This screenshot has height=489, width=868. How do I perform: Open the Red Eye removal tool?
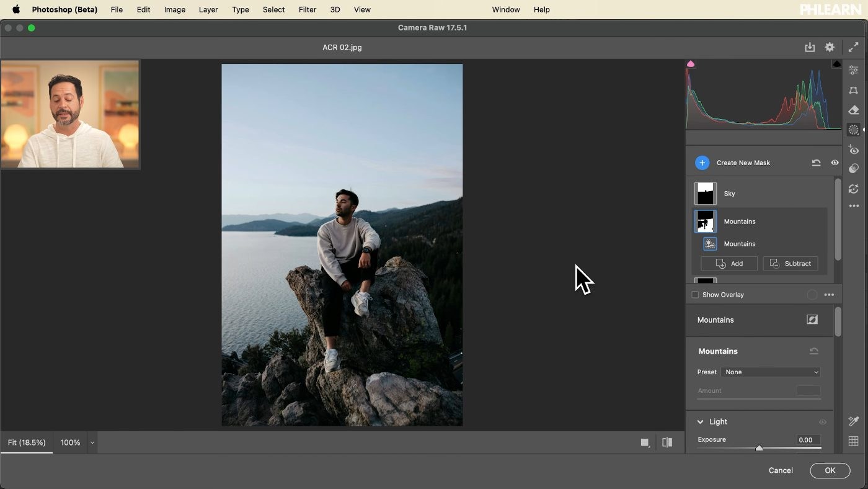(x=854, y=150)
